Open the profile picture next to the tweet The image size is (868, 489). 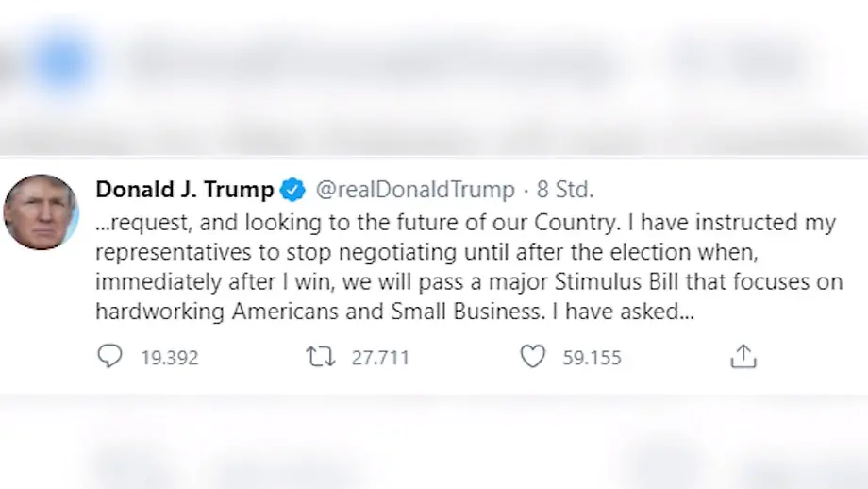[x=41, y=211]
